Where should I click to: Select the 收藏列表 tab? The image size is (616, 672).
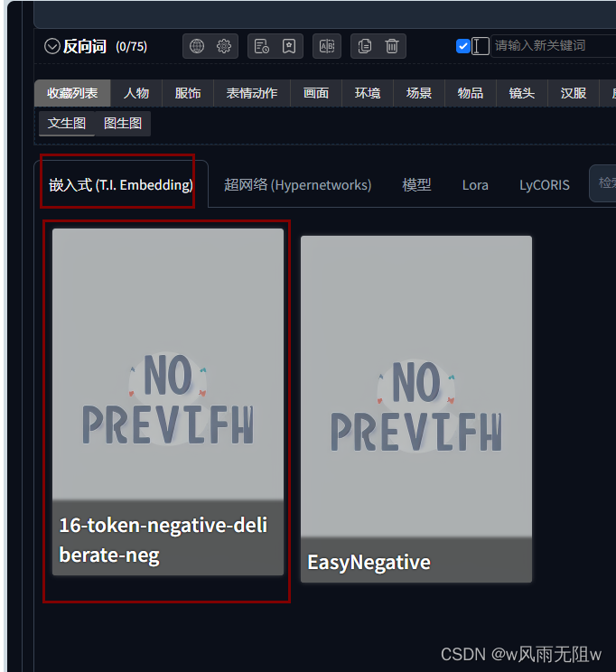tap(72, 93)
